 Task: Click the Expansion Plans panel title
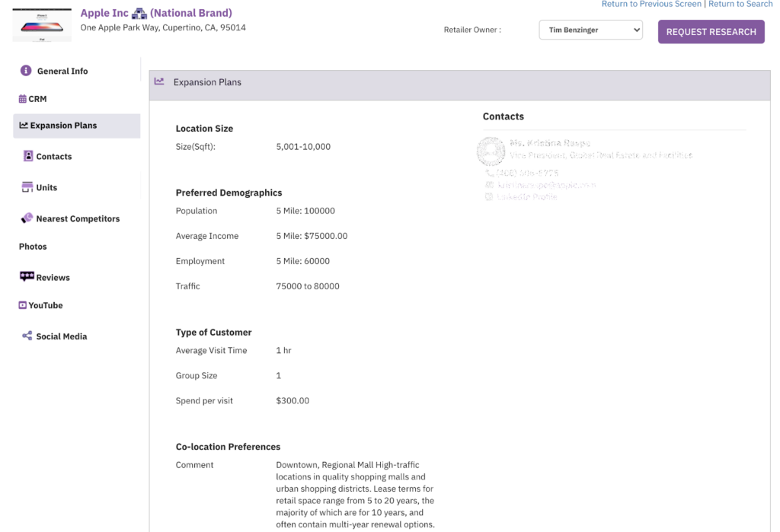point(207,82)
